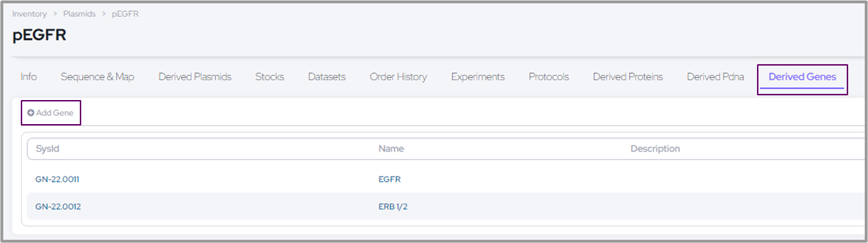Switch to the Experiments tab
The width and height of the screenshot is (868, 243).
(477, 77)
